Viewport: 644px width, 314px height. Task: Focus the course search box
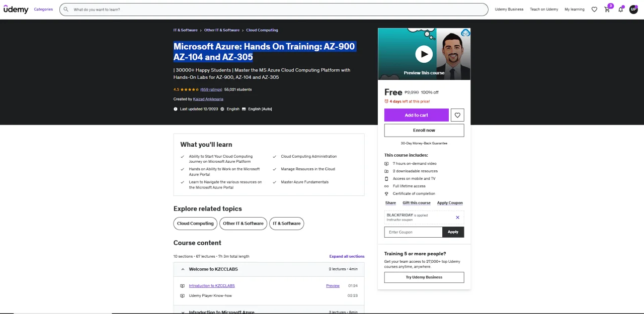(x=274, y=10)
